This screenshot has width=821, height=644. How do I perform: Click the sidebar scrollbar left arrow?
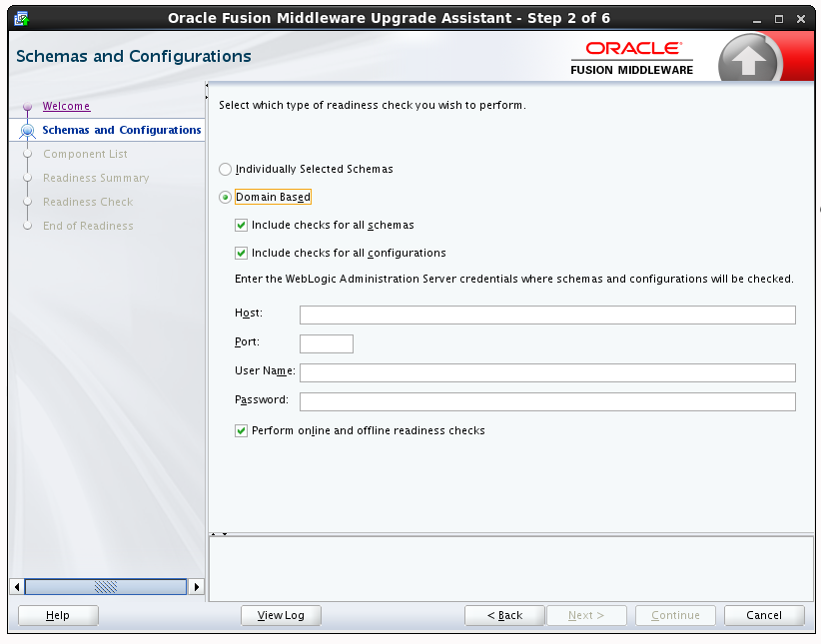coord(17,587)
